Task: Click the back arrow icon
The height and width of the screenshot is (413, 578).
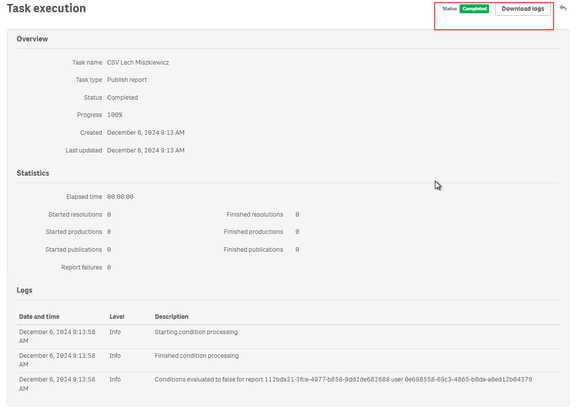Action: (563, 8)
